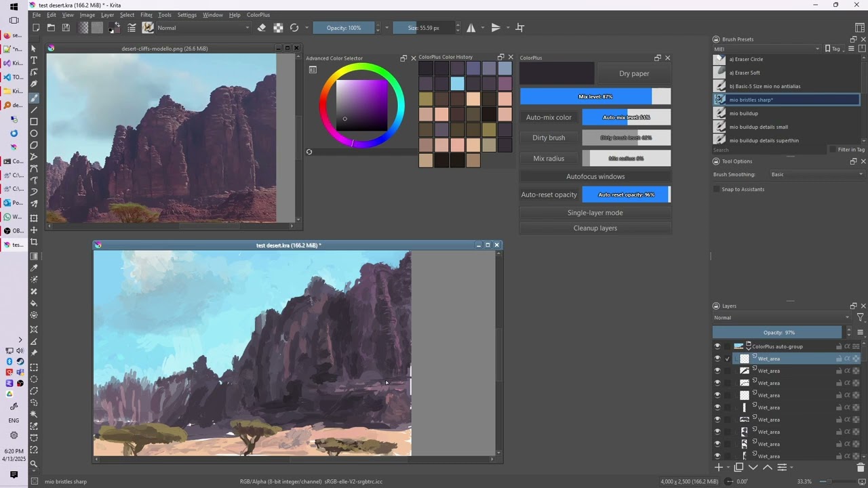
Task: Toggle vertical mirror tool
Action: (x=496, y=28)
